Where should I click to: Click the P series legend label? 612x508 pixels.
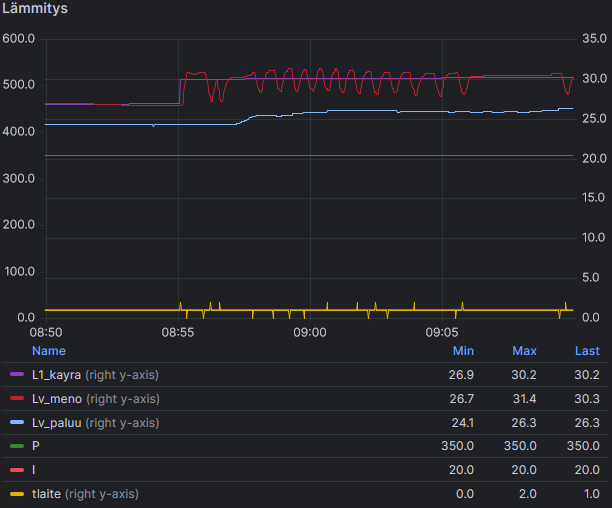click(36, 446)
